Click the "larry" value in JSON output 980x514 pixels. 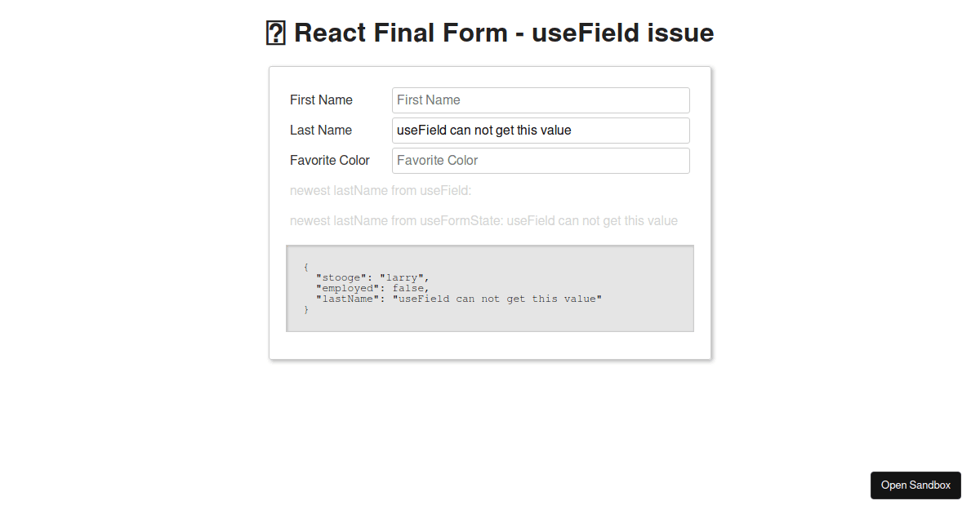click(x=401, y=277)
